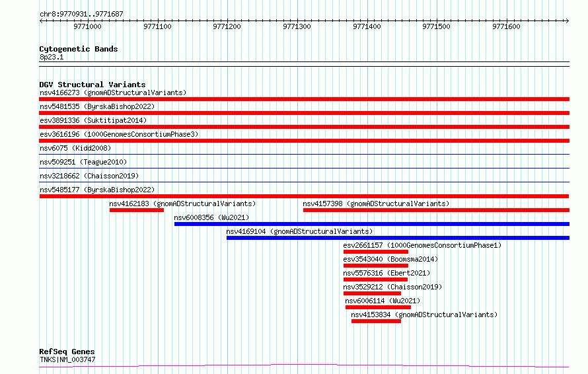Viewport: 588px width, 374px height.
Task: Select nsv6008356 (Wu2021) variant label
Action: tap(211, 217)
